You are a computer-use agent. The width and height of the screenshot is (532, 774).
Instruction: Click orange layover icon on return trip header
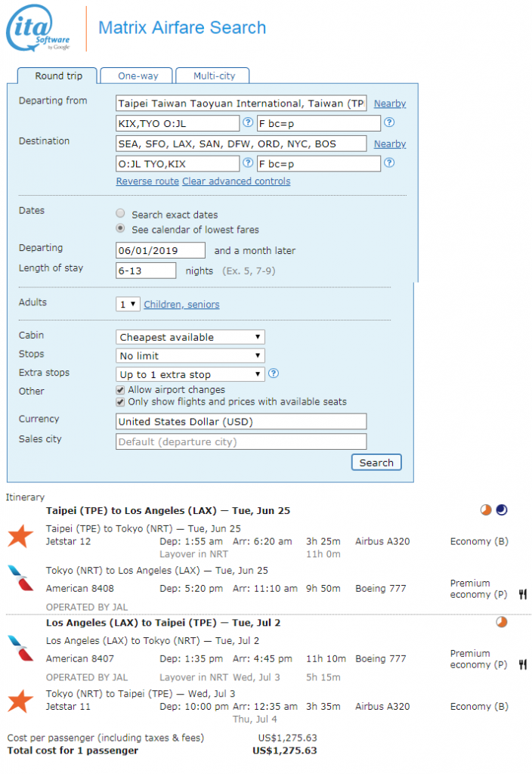502,621
